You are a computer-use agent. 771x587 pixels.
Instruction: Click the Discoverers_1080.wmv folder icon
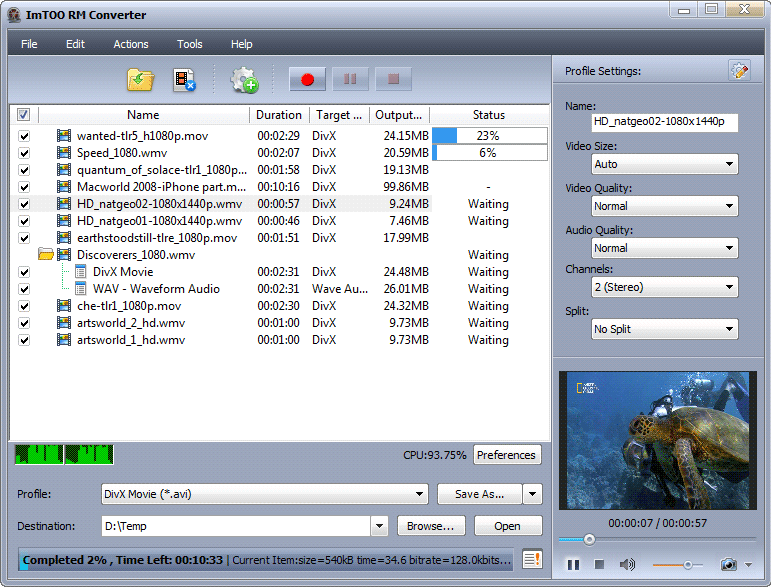(x=46, y=254)
